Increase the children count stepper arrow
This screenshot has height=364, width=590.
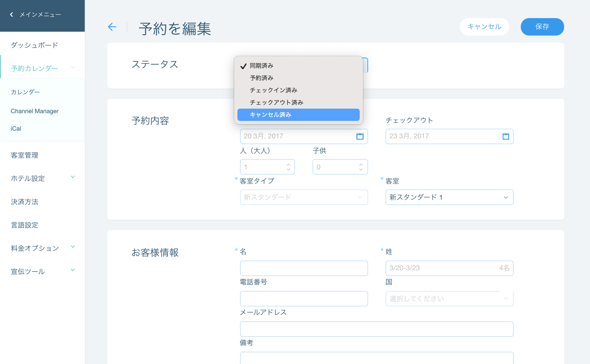click(361, 164)
